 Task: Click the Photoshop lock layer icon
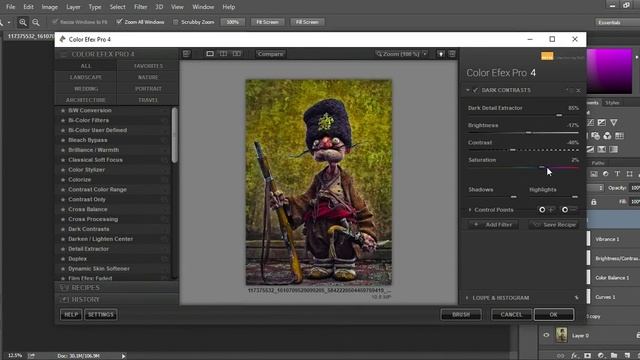click(x=594, y=202)
